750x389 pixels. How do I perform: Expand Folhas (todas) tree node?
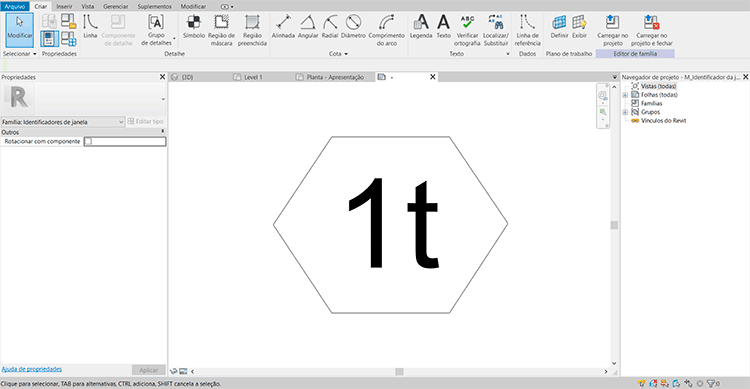(x=625, y=95)
